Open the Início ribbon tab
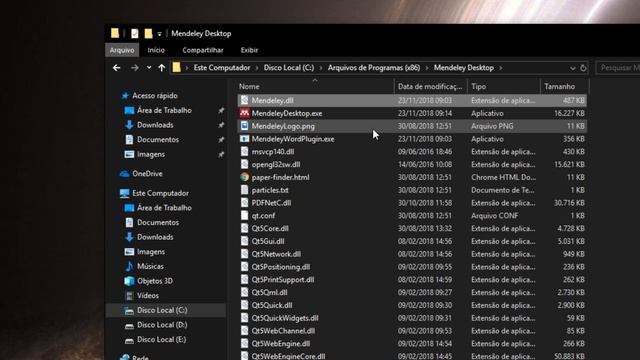Viewport: 640px width, 360px height. click(156, 50)
